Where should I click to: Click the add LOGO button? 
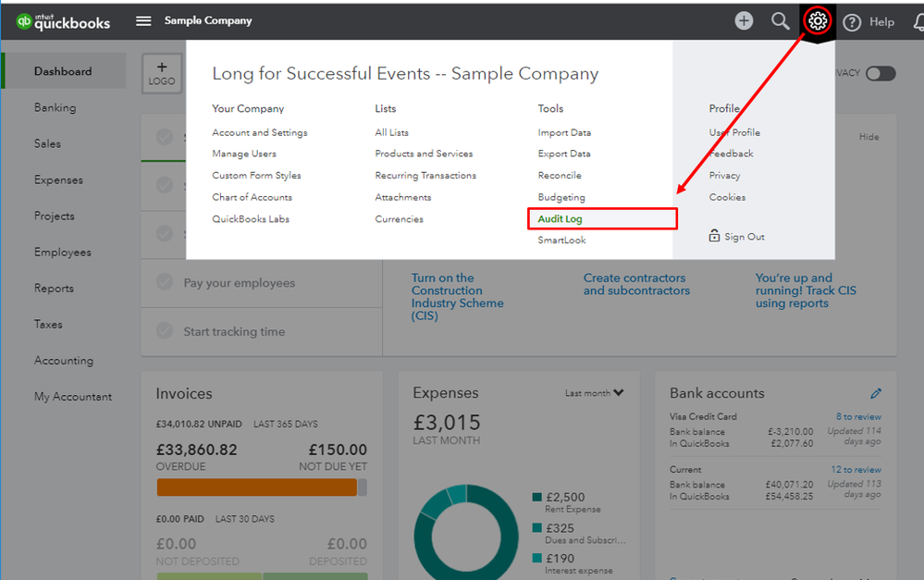point(162,74)
